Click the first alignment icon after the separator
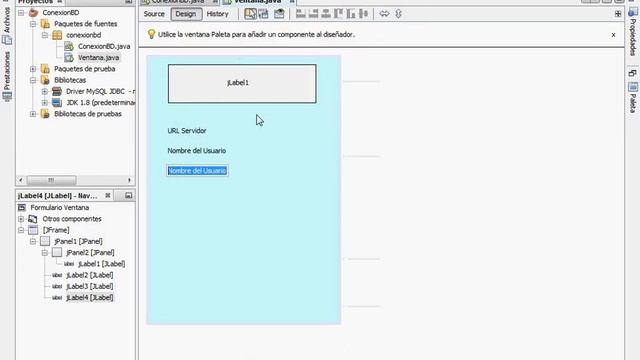 click(301, 14)
